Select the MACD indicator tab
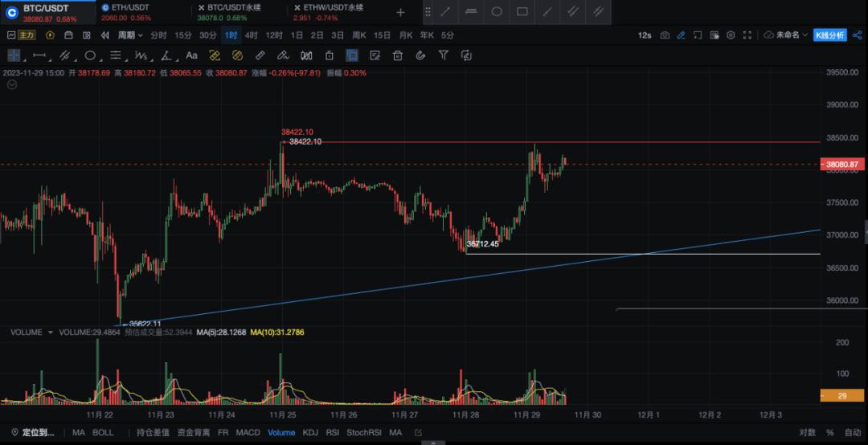This screenshot has height=445, width=868. 248,433
